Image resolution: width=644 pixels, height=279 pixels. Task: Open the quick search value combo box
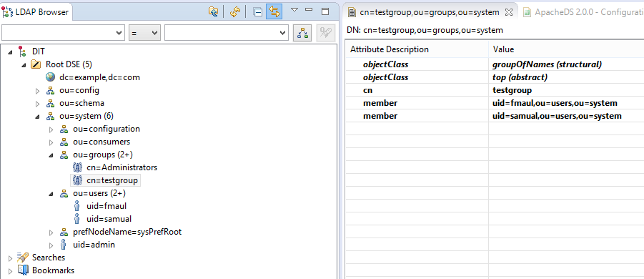[227, 33]
